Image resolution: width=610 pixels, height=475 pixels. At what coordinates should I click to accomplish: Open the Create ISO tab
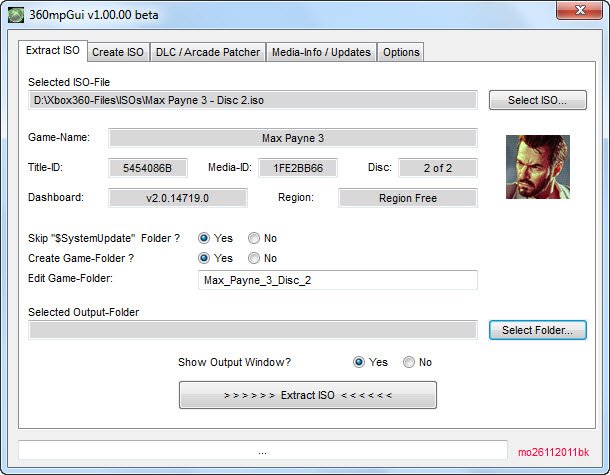[118, 52]
